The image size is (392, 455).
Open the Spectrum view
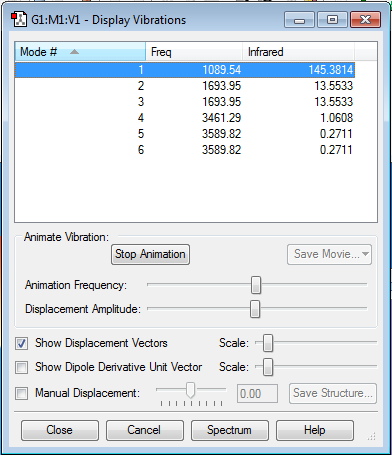point(230,430)
